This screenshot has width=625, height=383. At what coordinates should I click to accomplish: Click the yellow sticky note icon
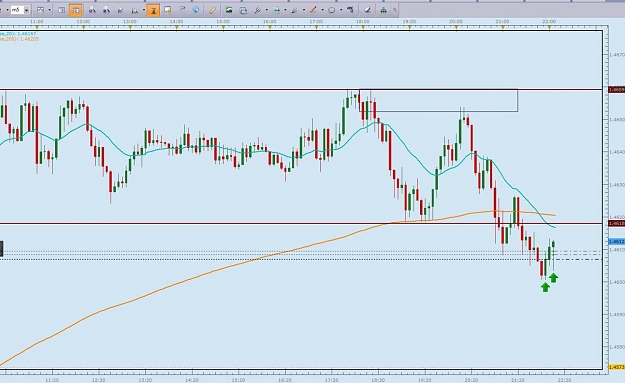click(168, 10)
